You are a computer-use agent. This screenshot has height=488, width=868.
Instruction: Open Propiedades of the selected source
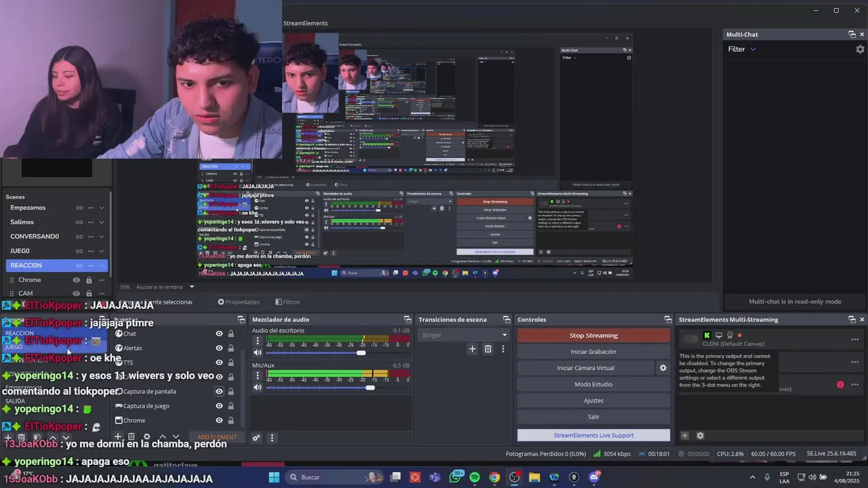(x=238, y=302)
